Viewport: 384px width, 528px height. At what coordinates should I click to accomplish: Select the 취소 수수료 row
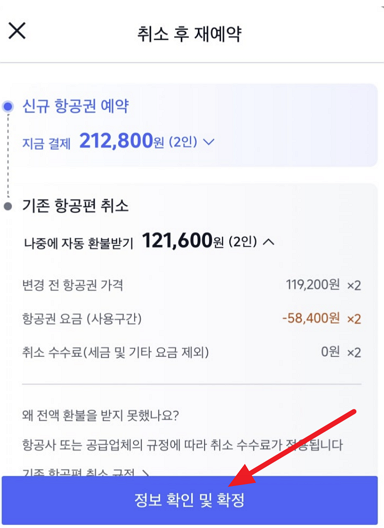tap(192, 352)
